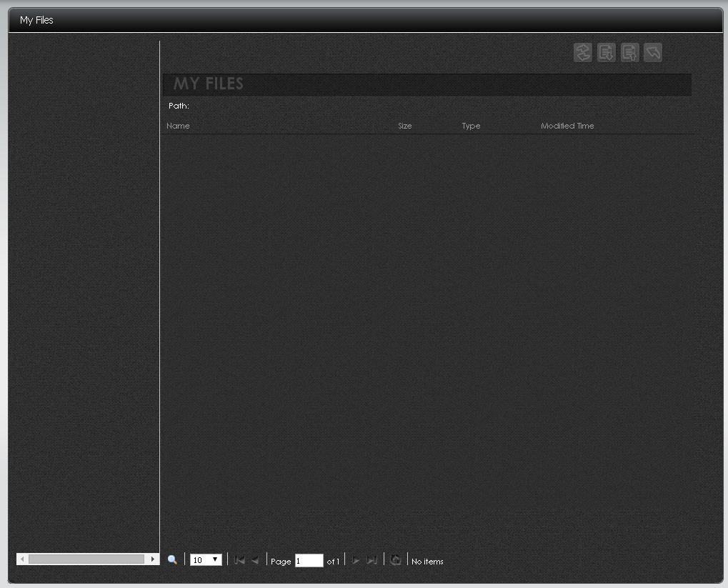The height and width of the screenshot is (588, 728).
Task: Go to the next page
Action: pos(356,561)
